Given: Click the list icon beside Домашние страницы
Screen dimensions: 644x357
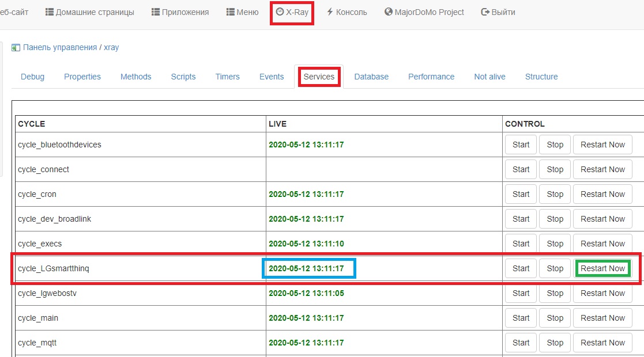Looking at the screenshot, I should click(x=49, y=12).
